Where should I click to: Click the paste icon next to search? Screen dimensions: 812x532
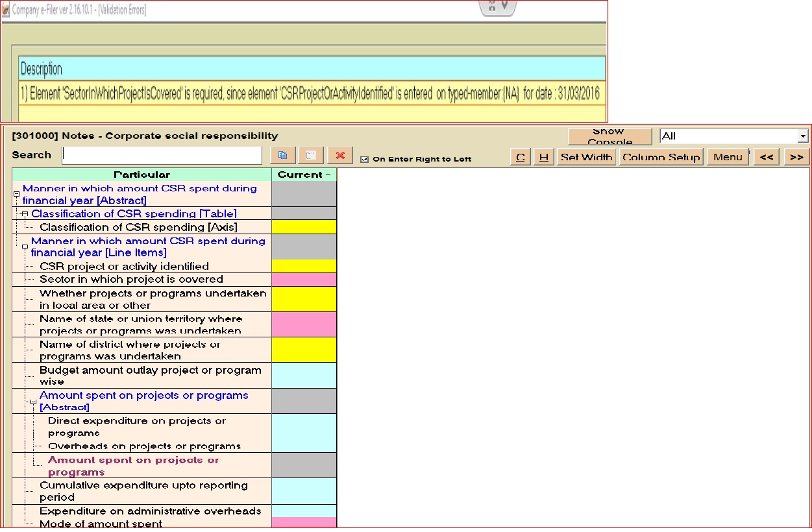311,156
